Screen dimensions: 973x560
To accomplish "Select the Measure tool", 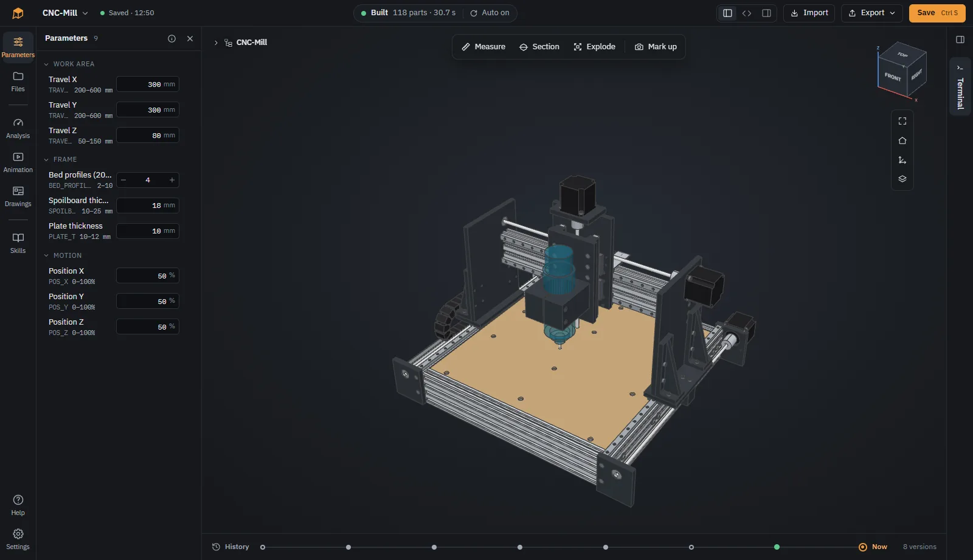I will (x=483, y=47).
